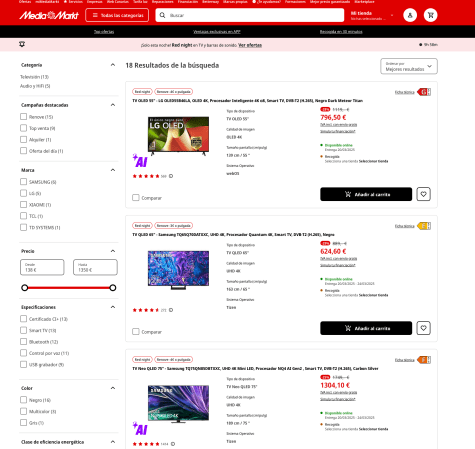The width and height of the screenshot is (475, 449).
Task: Collapse the Precio filter section
Action: (113, 251)
